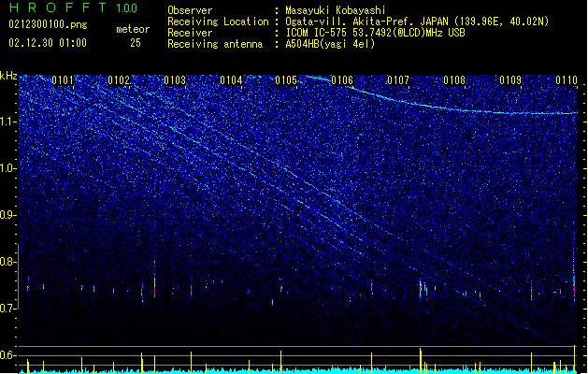Image resolution: width=588 pixels, height=374 pixels.
Task: Select receiver text ICOM IC-575 53.7492 MHz USB
Action: point(375,33)
